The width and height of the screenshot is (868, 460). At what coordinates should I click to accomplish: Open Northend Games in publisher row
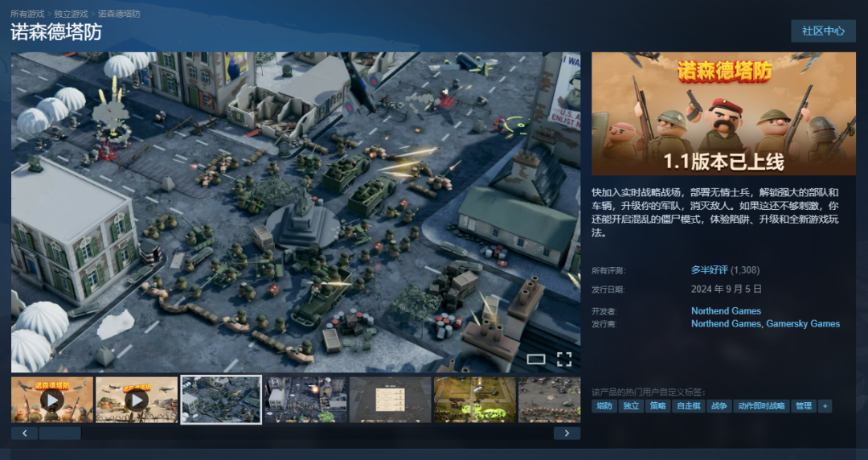[726, 323]
